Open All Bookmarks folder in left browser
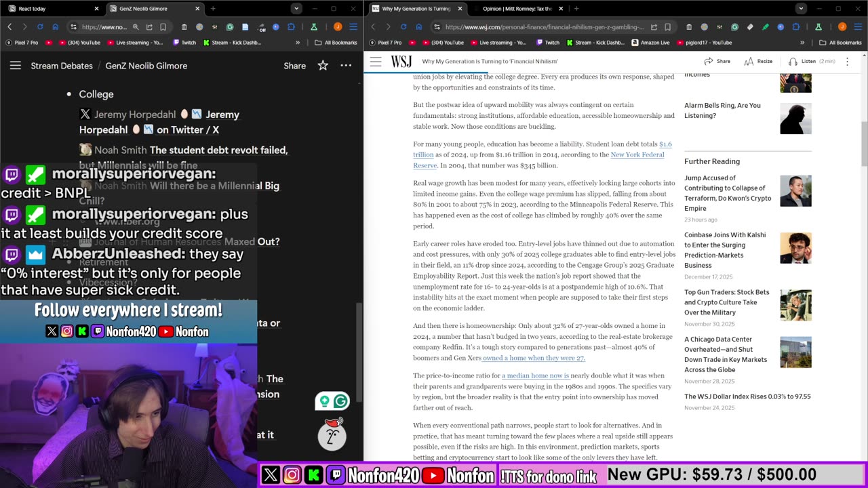 [336, 43]
